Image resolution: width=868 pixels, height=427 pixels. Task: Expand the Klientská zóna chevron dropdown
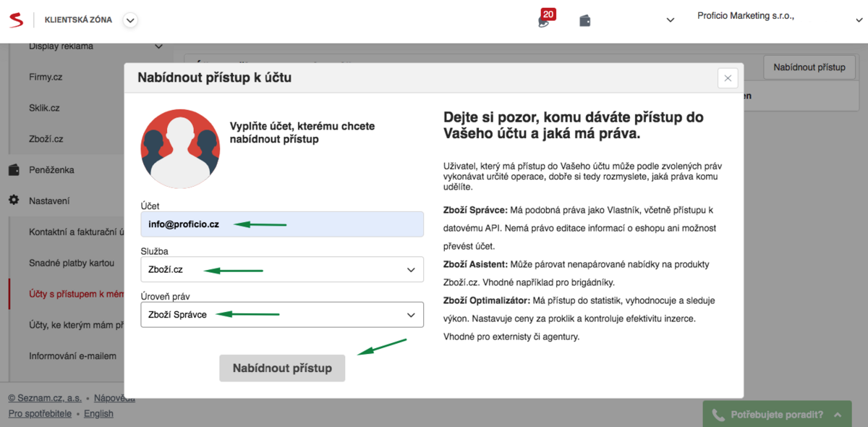coord(130,20)
